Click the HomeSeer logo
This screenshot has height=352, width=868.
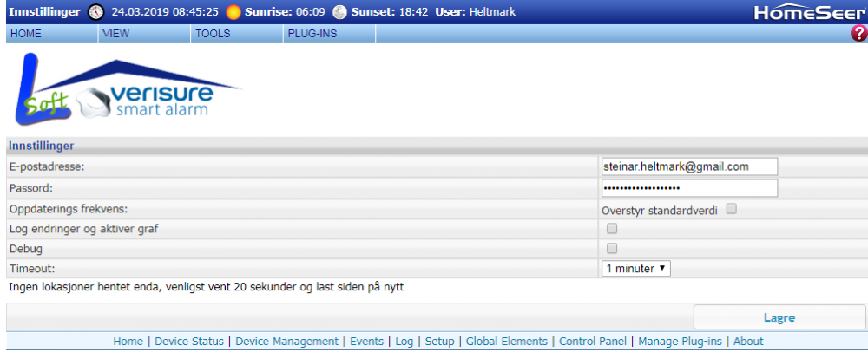coord(796,12)
